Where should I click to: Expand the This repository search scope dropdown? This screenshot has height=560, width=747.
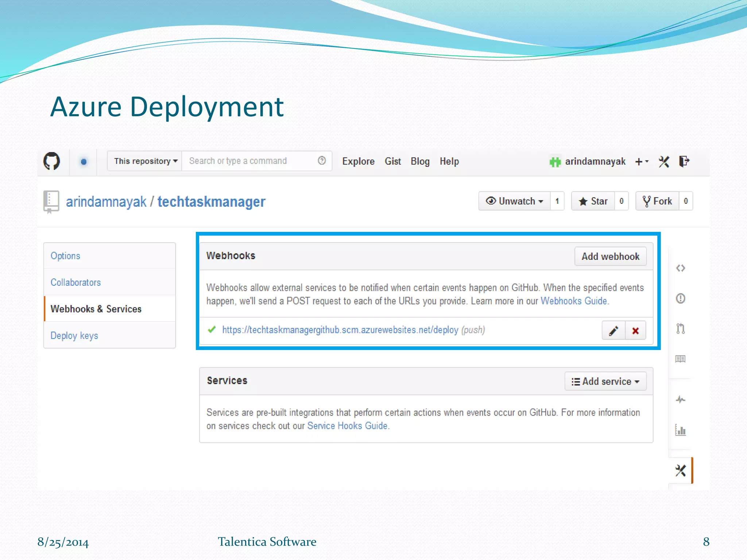pyautogui.click(x=145, y=161)
